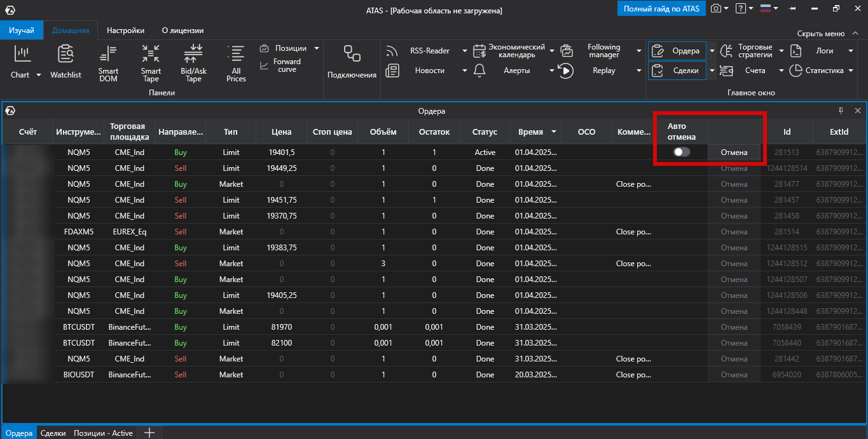Image resolution: width=868 pixels, height=439 pixels.
Task: Close the Ордера panel
Action: pyautogui.click(x=857, y=111)
